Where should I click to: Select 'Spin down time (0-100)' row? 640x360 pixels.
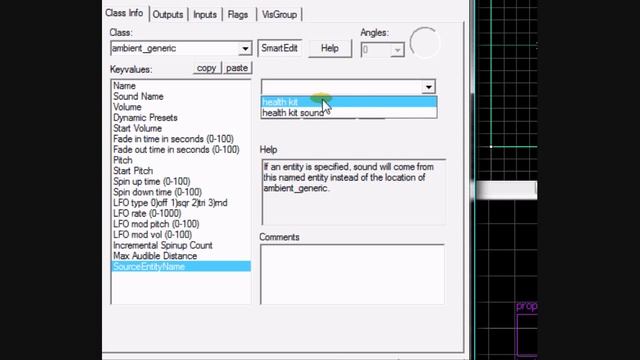coord(181,192)
